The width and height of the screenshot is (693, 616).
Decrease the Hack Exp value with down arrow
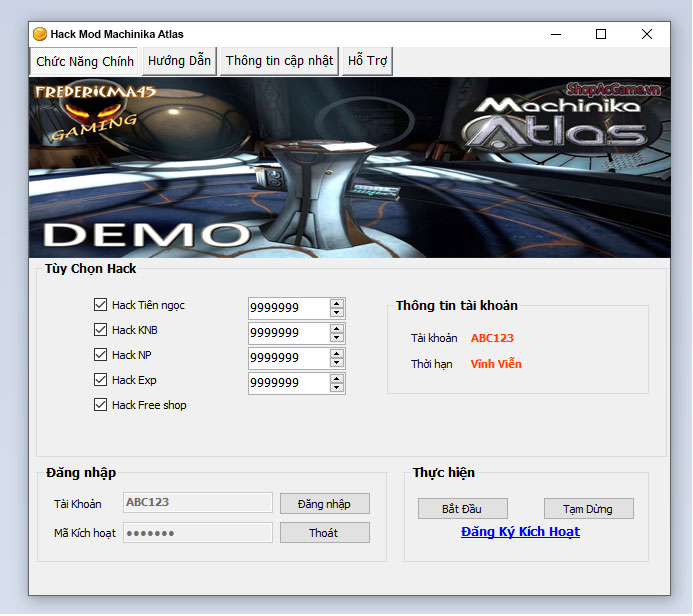[337, 388]
